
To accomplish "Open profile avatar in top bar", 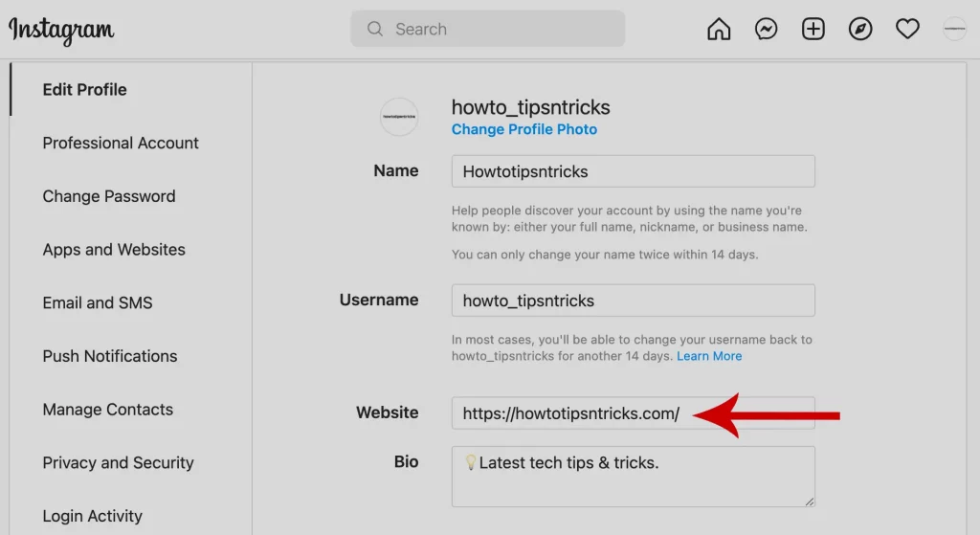I will point(954,29).
